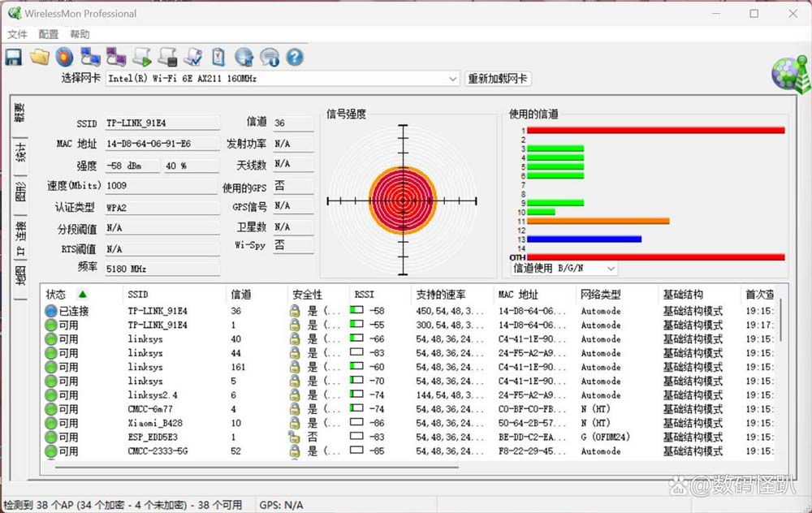Click the clipboard checklist toolbar icon
The height and width of the screenshot is (513, 812).
pyautogui.click(x=218, y=57)
